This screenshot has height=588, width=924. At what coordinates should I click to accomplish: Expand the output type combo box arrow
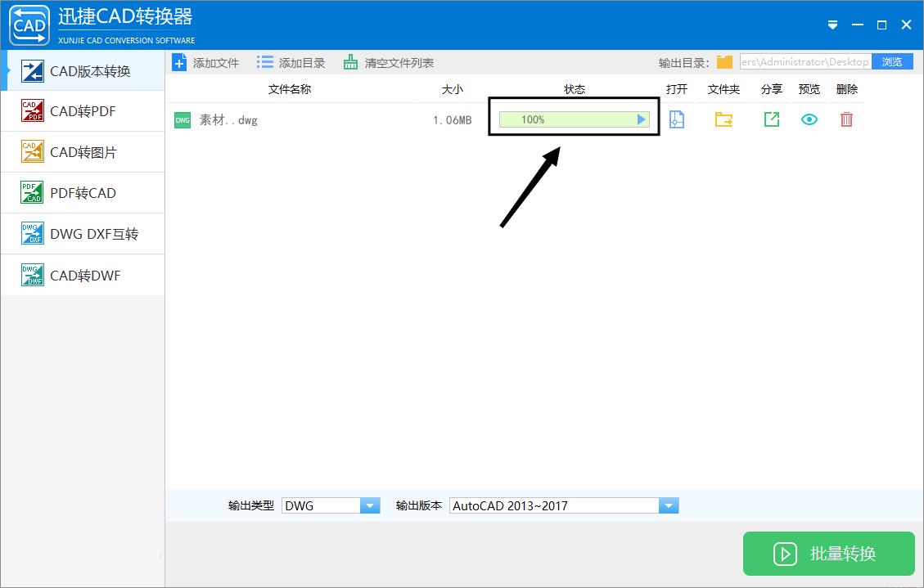coord(370,505)
